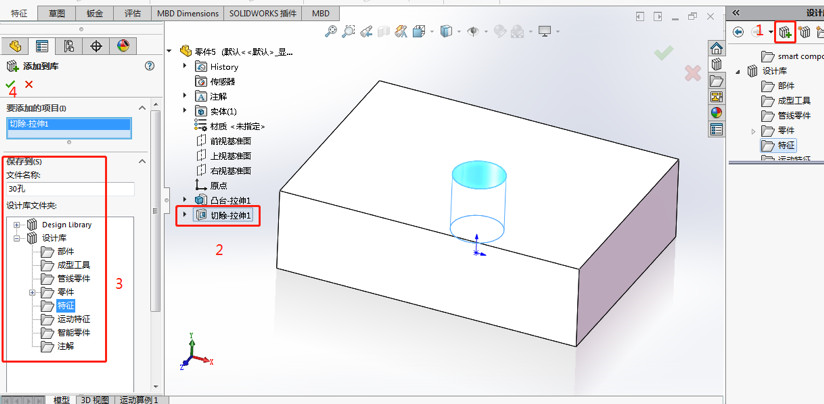Viewport: 824px width, 404px height.
Task: Click the 文件名称 input field
Action: coord(70,188)
